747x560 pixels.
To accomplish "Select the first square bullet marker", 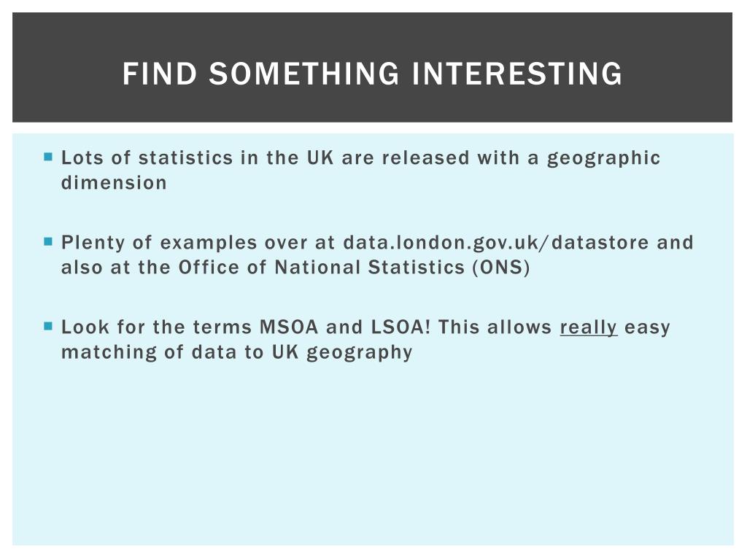I will pos(48,157).
